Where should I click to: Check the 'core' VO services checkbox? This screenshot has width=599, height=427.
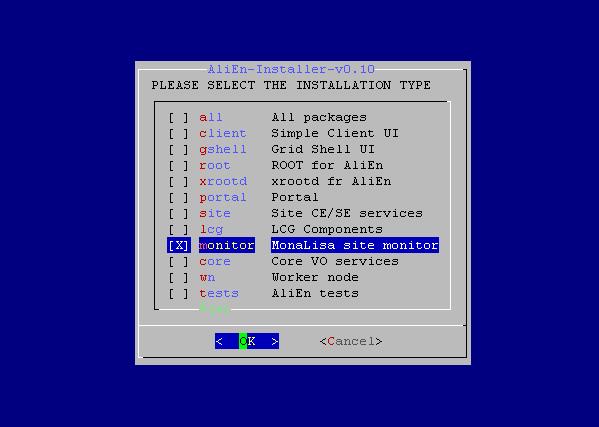click(x=179, y=262)
